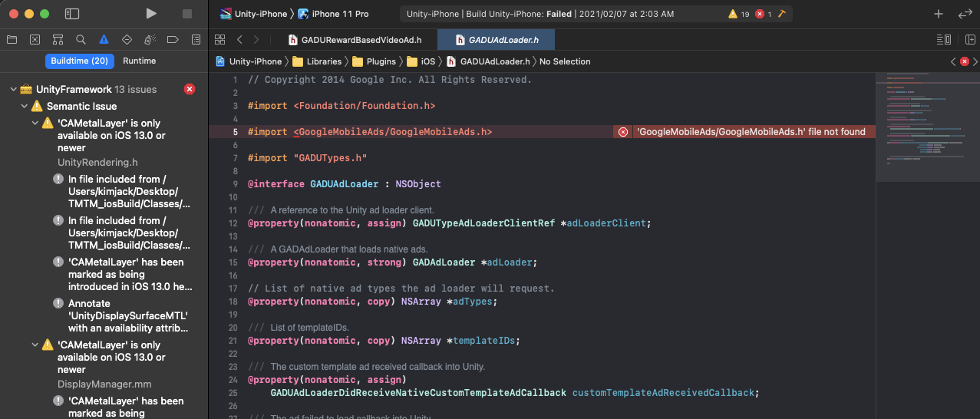Screen dimensions: 980x419
Task: Click the minimap code overview
Action: coord(927,127)
